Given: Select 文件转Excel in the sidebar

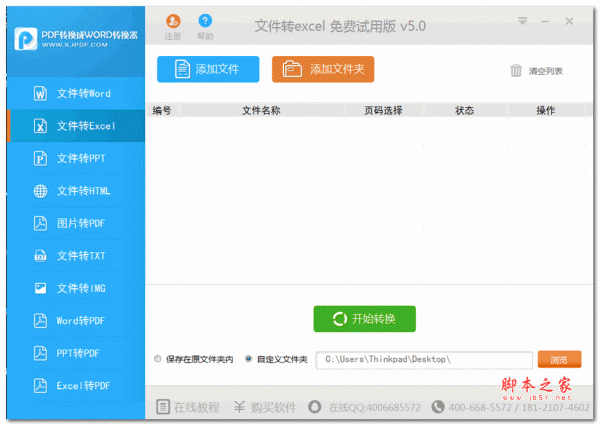Looking at the screenshot, I should [x=76, y=126].
